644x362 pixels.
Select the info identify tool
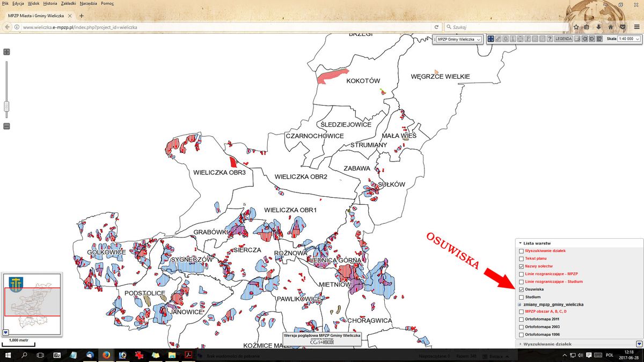(513, 39)
